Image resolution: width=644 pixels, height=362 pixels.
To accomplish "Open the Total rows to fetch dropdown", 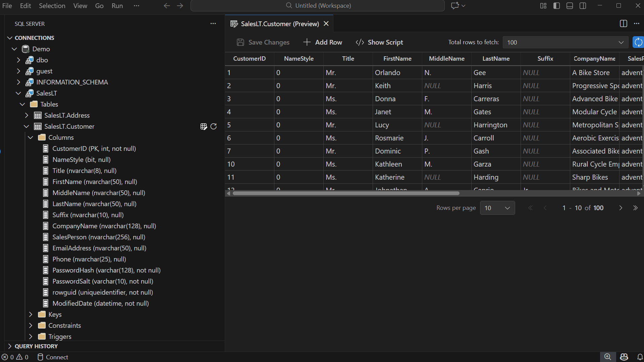I will coord(566,42).
